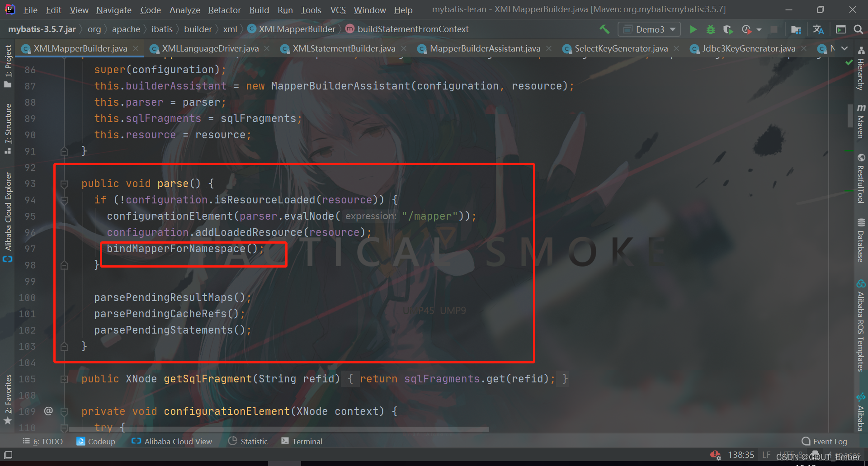Click the editor vertical scrollbar thumb

(850, 116)
